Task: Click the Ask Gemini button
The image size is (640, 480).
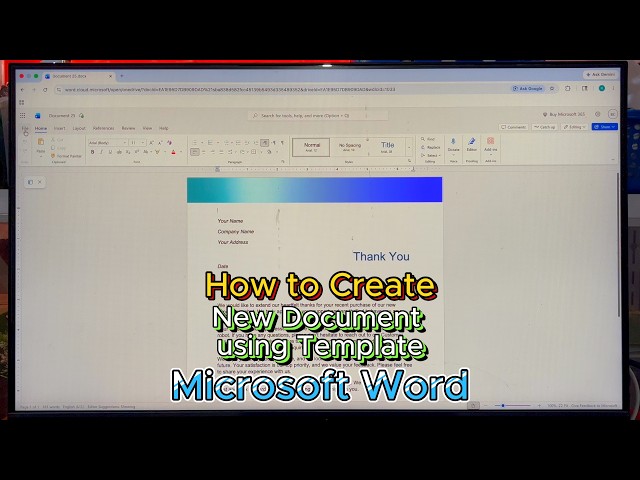Action: pyautogui.click(x=600, y=74)
